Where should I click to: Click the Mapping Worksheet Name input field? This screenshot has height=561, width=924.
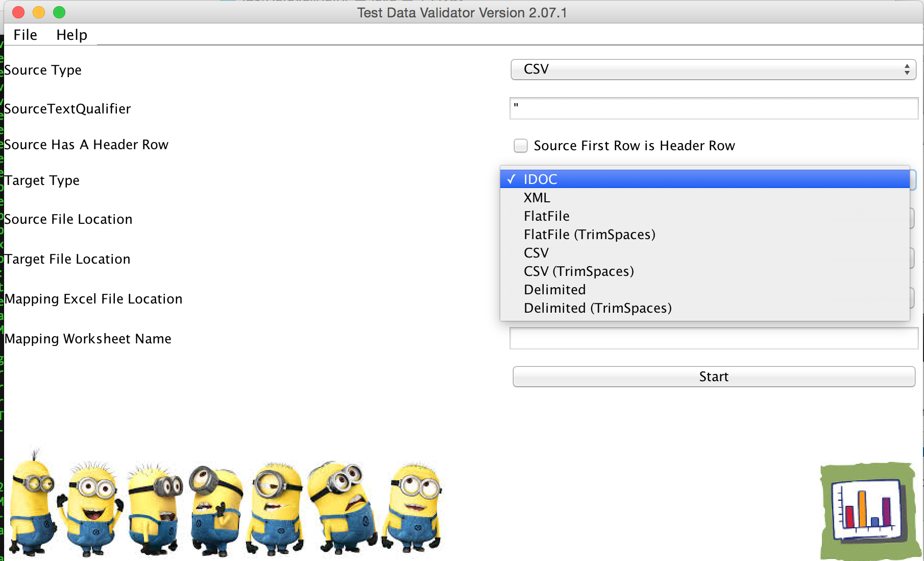pos(714,338)
